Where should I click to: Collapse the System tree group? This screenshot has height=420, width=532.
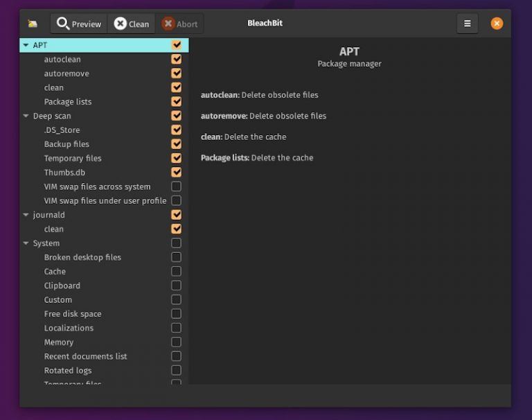(x=26, y=243)
